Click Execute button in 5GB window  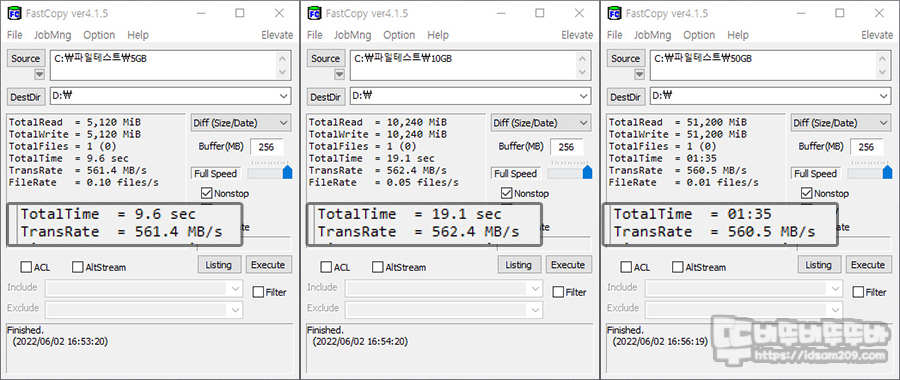click(x=268, y=265)
